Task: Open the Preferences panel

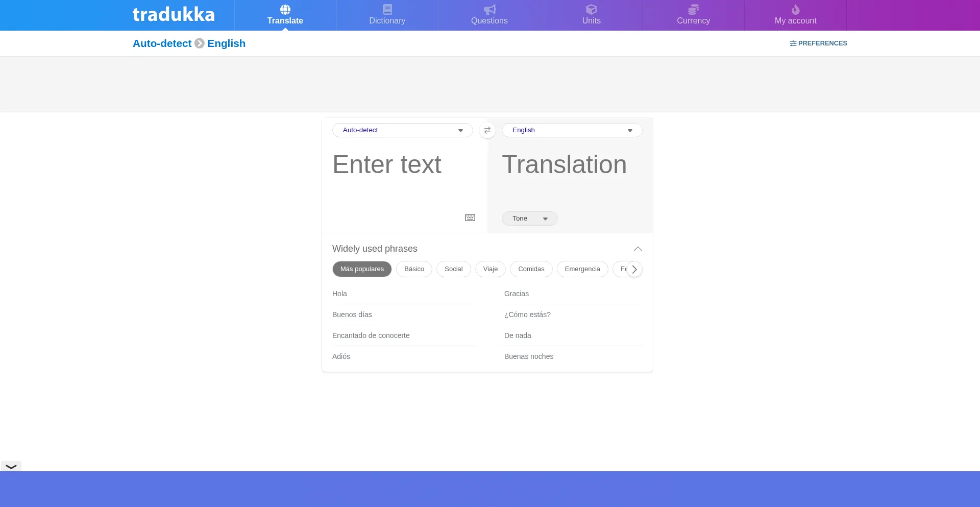Action: 818,43
